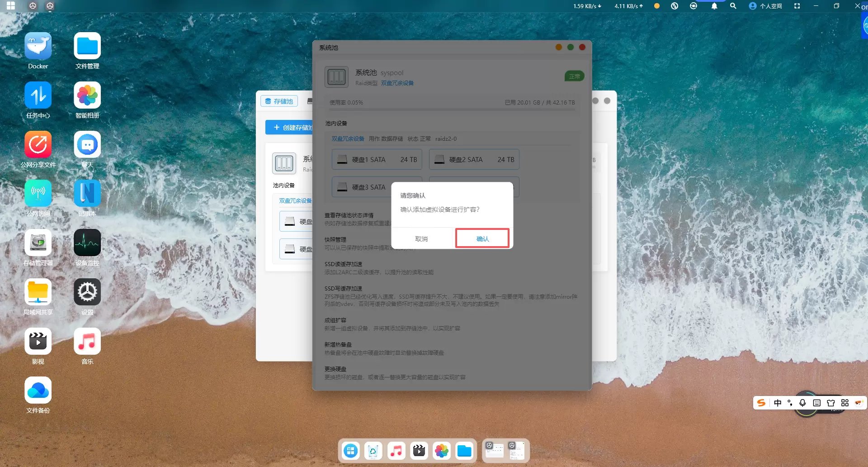Open 智能相册 smart album app
Screen dimensions: 868x467
[x=87, y=95]
